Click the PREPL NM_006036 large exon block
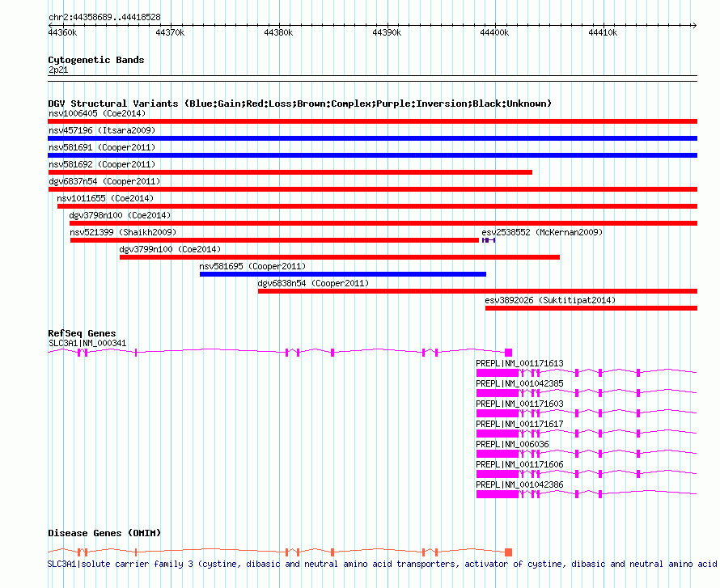Viewport: 720px width, 588px height. [x=498, y=454]
